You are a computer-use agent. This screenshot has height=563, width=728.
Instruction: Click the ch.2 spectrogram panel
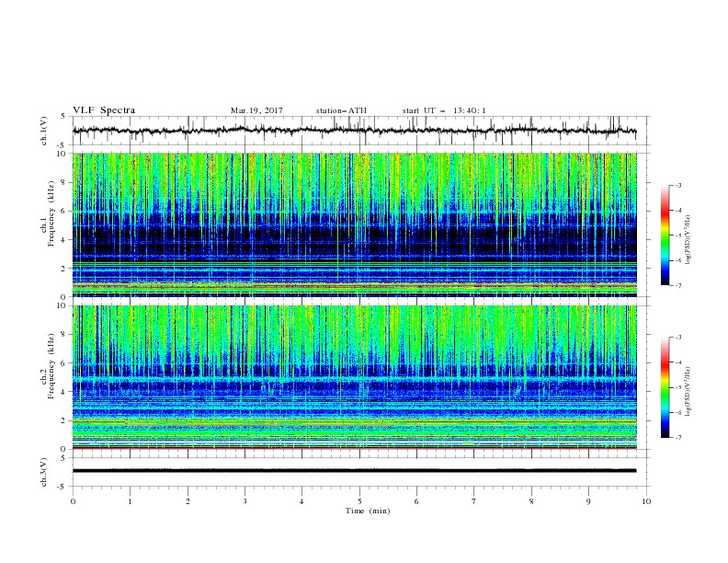point(355,377)
